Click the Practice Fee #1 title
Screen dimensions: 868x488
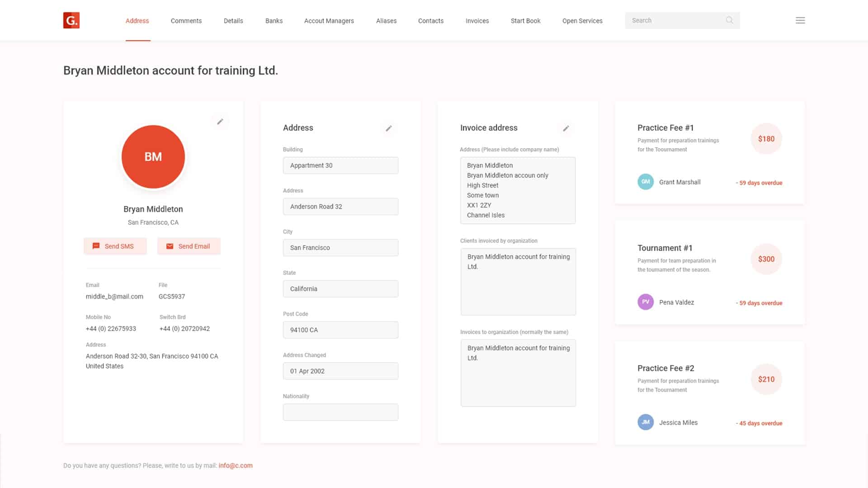click(665, 128)
